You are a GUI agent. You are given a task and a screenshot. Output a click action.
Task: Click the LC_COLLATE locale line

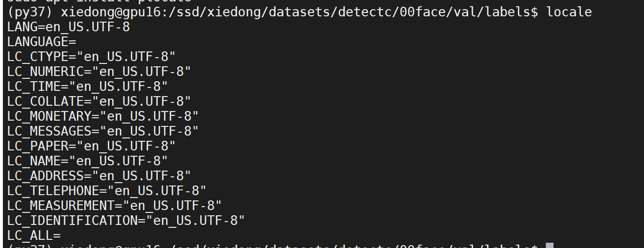[x=99, y=101]
